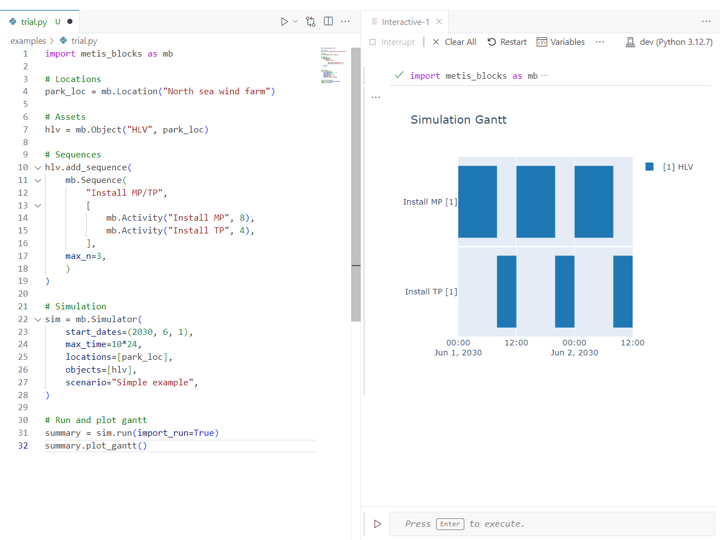Viewport: 720px width, 540px height.
Task: Close the Interactive-1 tab
Action: tap(439, 22)
